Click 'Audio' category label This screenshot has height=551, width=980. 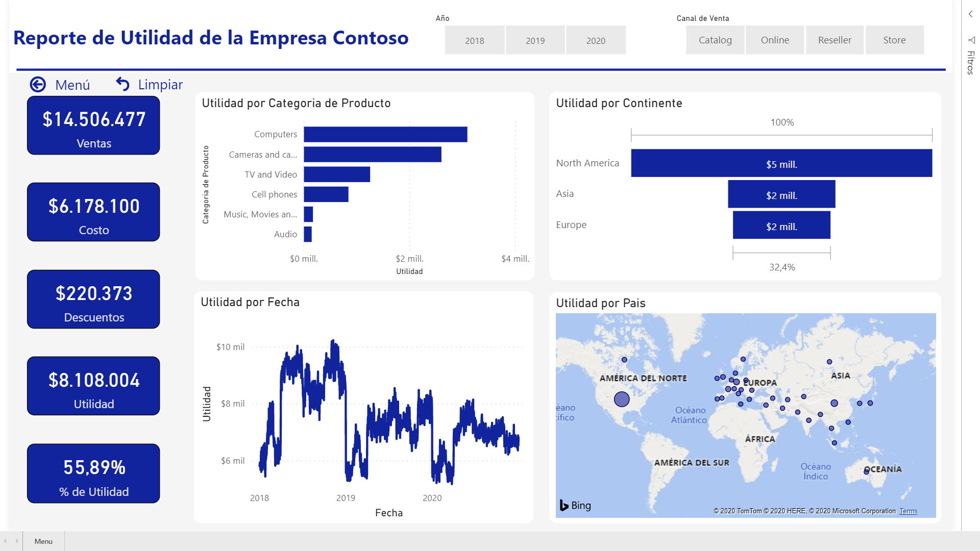pos(285,234)
